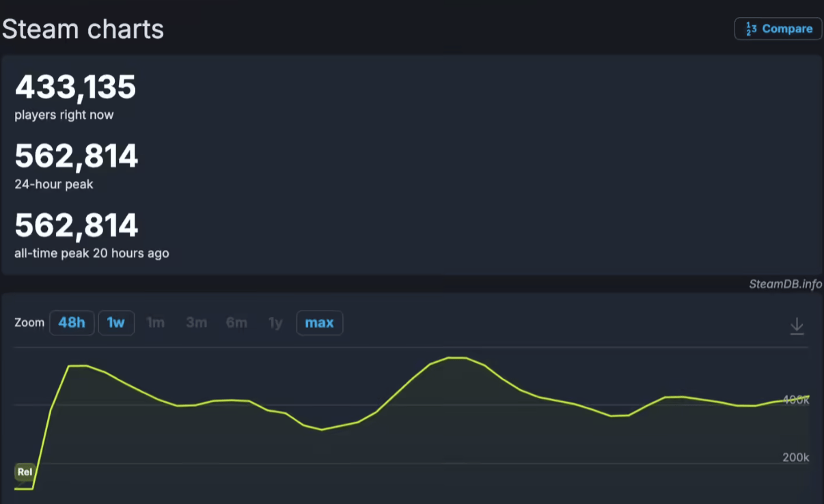Click the 'all-time peak 20 hours ago' text
The width and height of the screenshot is (824, 504).
[92, 253]
